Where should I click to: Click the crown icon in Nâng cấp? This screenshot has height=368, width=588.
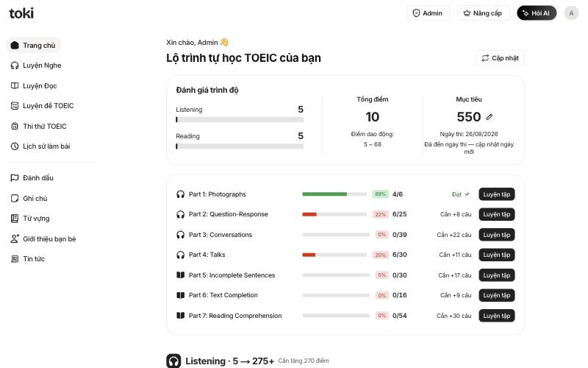pyautogui.click(x=467, y=13)
